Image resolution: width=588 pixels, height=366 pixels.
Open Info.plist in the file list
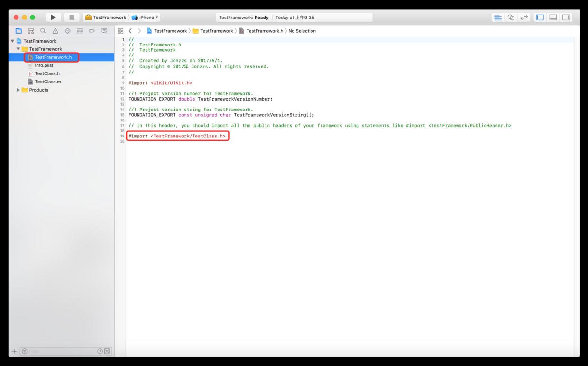[x=44, y=65]
